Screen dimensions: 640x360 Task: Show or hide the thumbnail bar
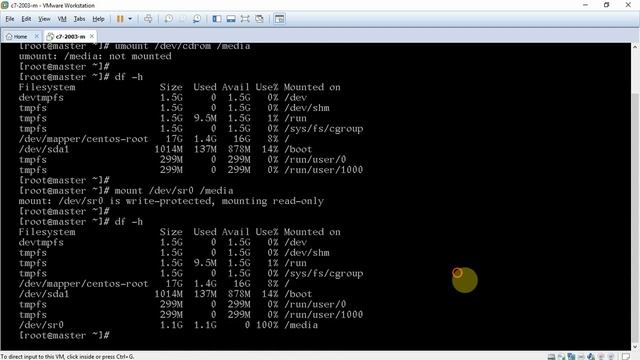(231, 19)
